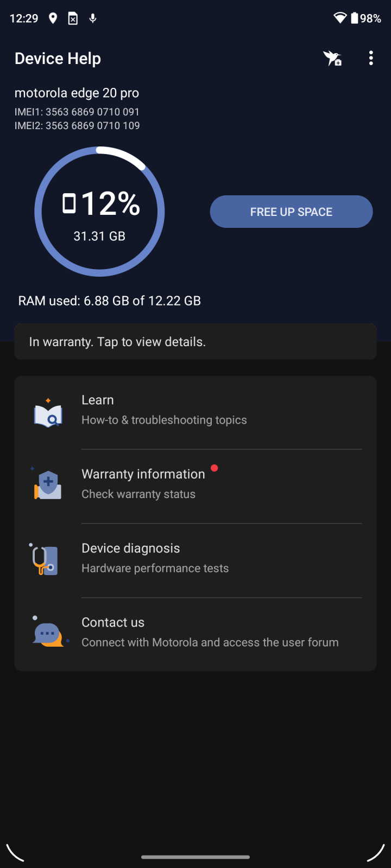
Task: Tap the circular storage usage ring
Action: pyautogui.click(x=99, y=212)
